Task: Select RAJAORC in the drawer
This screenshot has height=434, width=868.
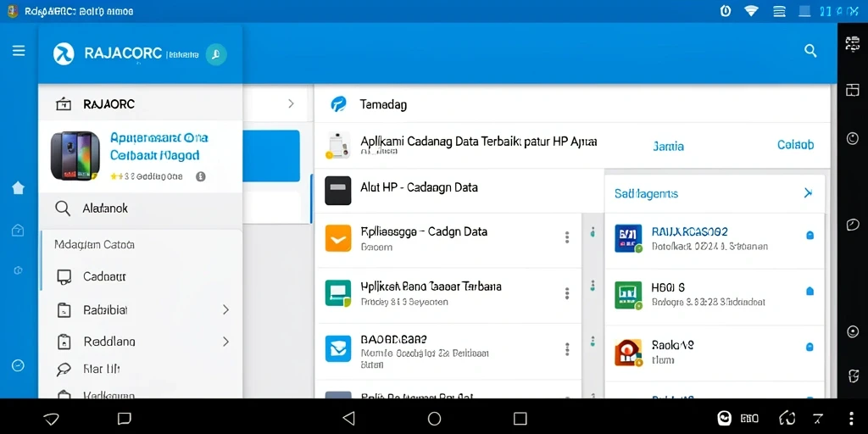Action: [141, 104]
